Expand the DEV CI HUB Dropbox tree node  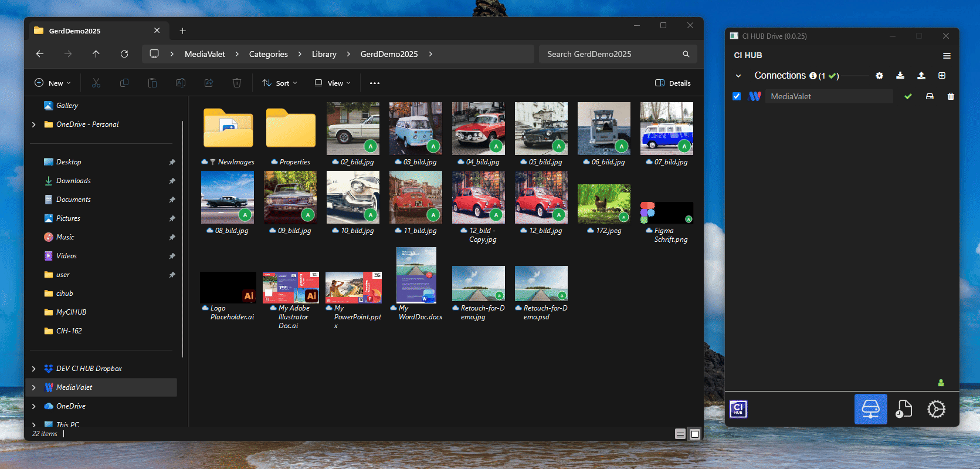click(33, 369)
